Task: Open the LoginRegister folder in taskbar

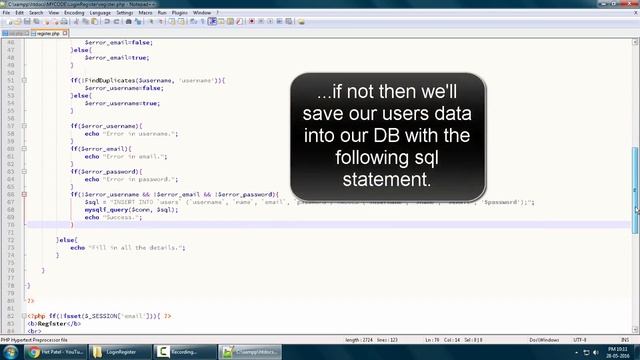Action: click(x=120, y=352)
